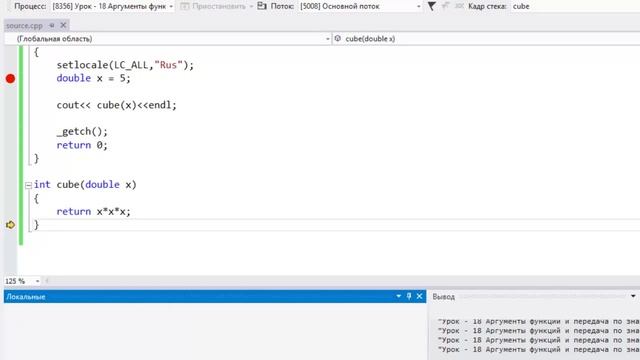Pin the Локальные panel
The width and height of the screenshot is (640, 360).
pyautogui.click(x=409, y=296)
